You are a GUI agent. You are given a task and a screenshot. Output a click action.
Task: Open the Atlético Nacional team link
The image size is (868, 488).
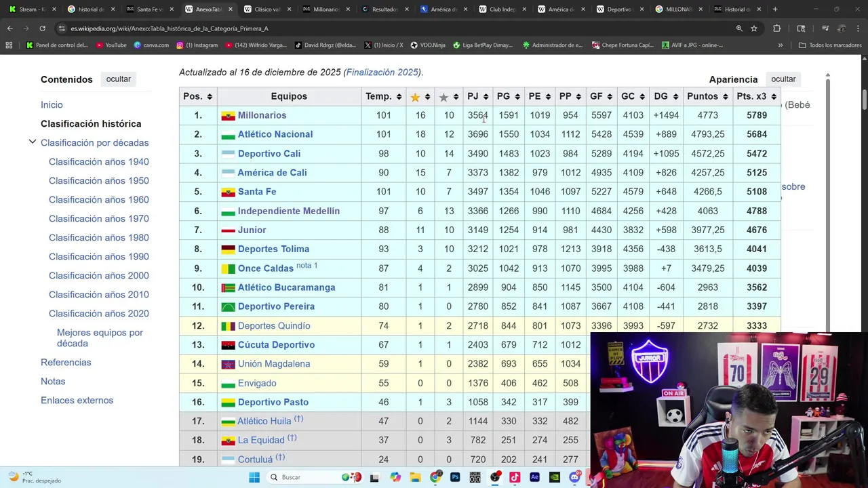275,134
